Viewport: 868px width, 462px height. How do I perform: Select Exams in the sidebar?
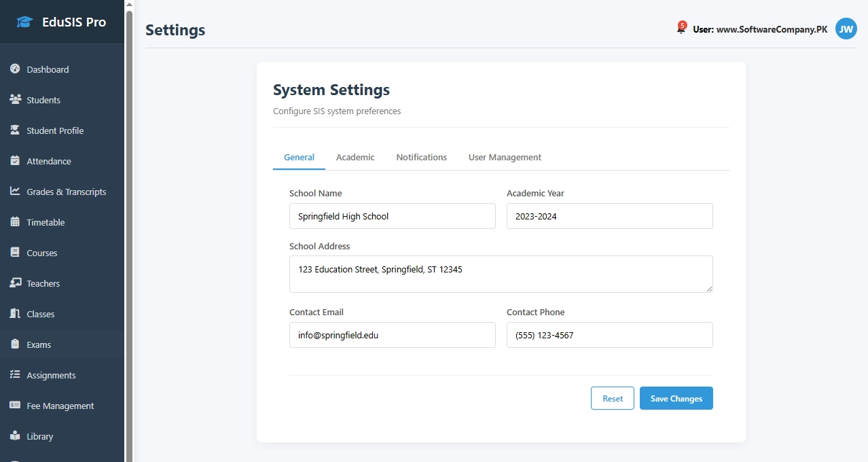pyautogui.click(x=39, y=344)
